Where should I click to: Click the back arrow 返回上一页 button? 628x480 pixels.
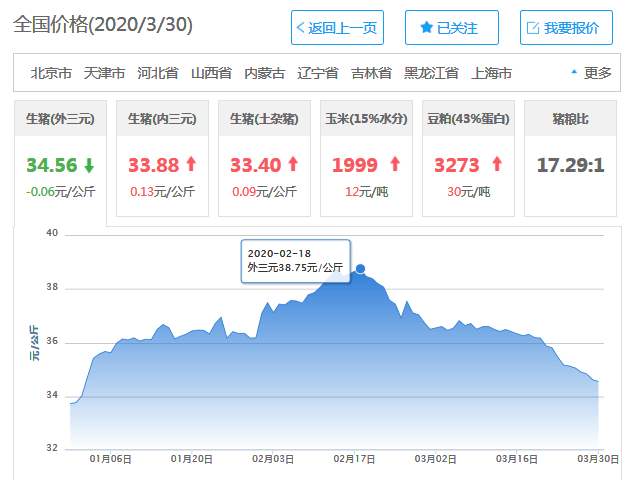[x=337, y=28]
